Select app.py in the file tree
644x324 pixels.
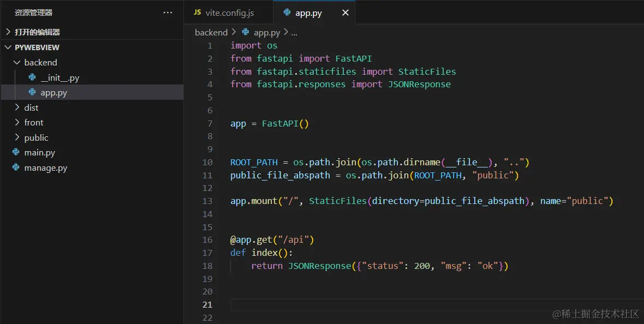[x=92, y=92]
